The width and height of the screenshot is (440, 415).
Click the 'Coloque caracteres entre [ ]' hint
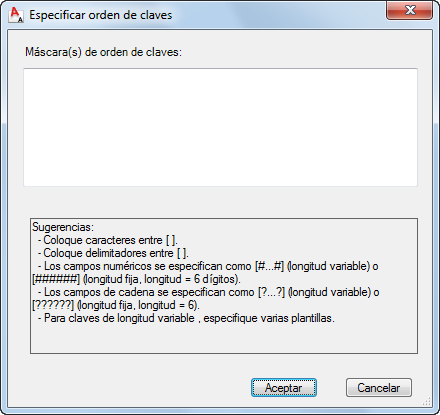tap(110, 240)
